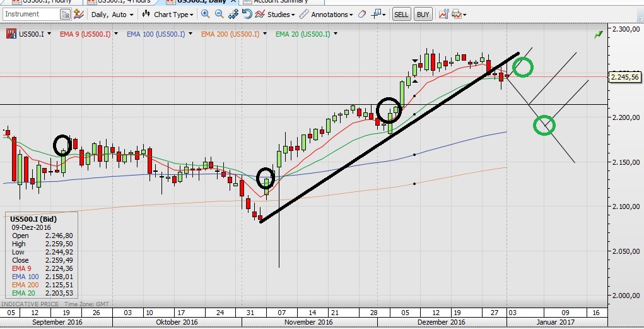Click the Close value 2.259,49
The height and width of the screenshot is (329, 644).
coord(59,260)
